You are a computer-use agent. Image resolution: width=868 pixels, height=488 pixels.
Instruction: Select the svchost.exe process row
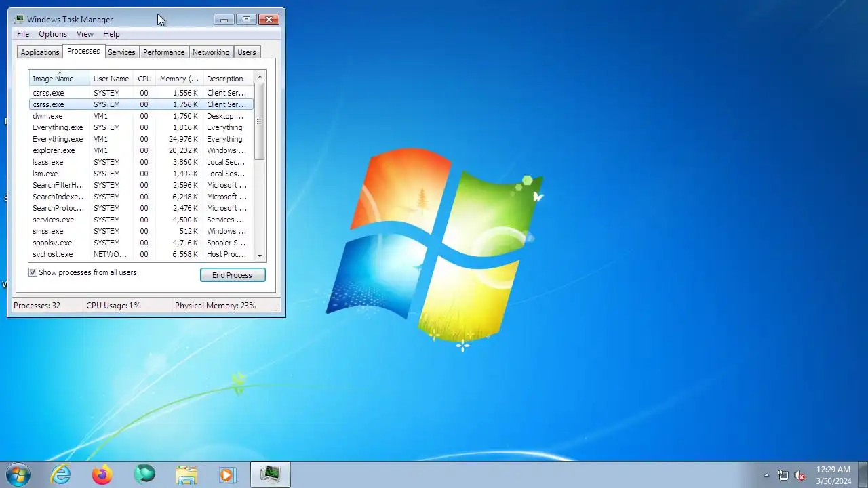click(141, 254)
